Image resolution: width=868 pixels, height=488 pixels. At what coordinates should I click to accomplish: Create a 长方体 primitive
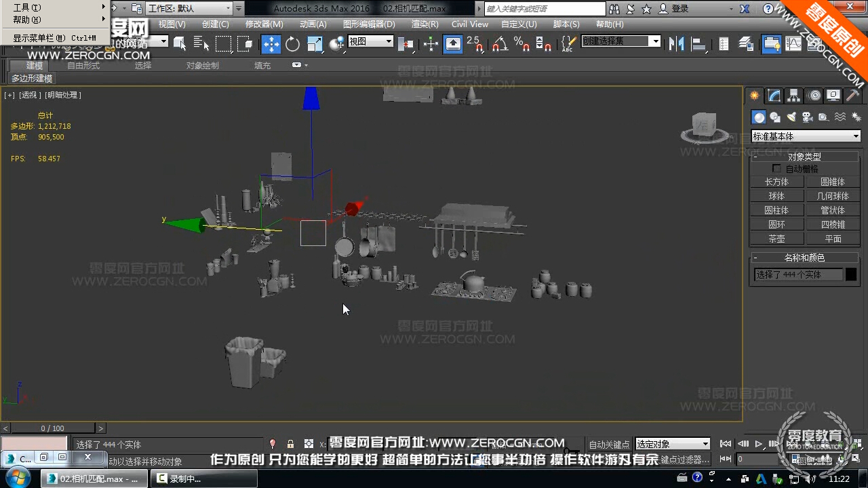(777, 182)
